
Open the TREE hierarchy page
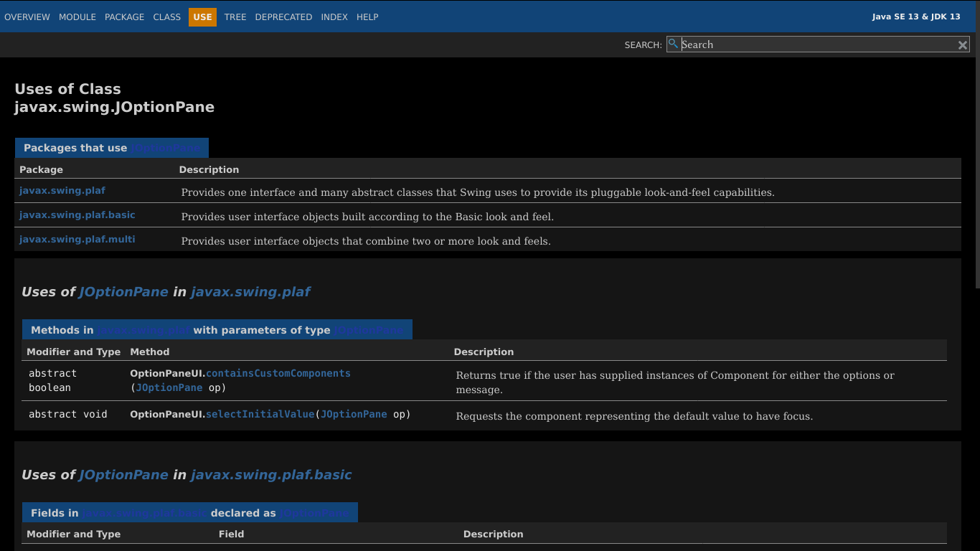click(x=235, y=17)
